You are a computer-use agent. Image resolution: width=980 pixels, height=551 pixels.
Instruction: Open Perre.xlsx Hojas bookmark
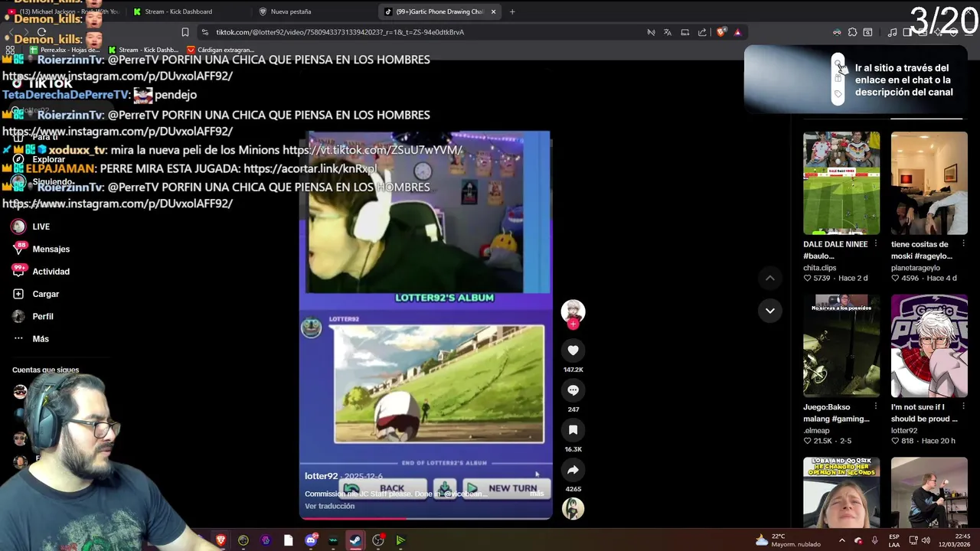[64, 50]
